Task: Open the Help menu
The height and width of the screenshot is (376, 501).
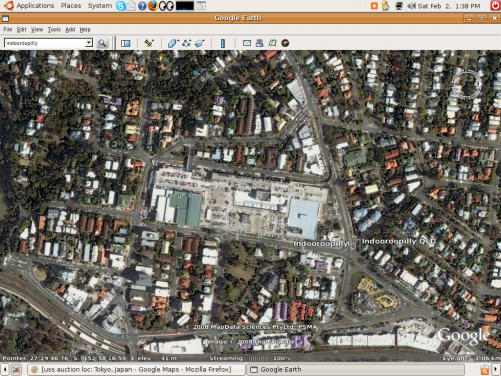Action: (x=85, y=30)
